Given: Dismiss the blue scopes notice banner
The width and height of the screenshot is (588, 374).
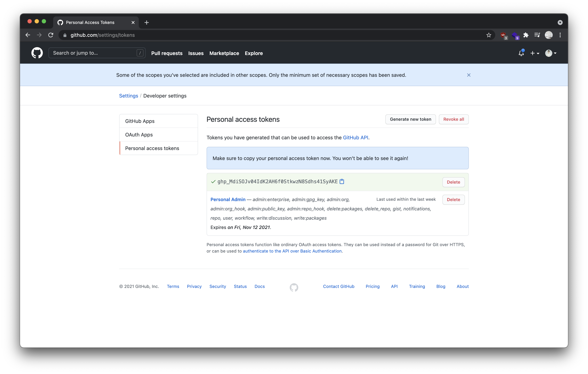Looking at the screenshot, I should [469, 75].
